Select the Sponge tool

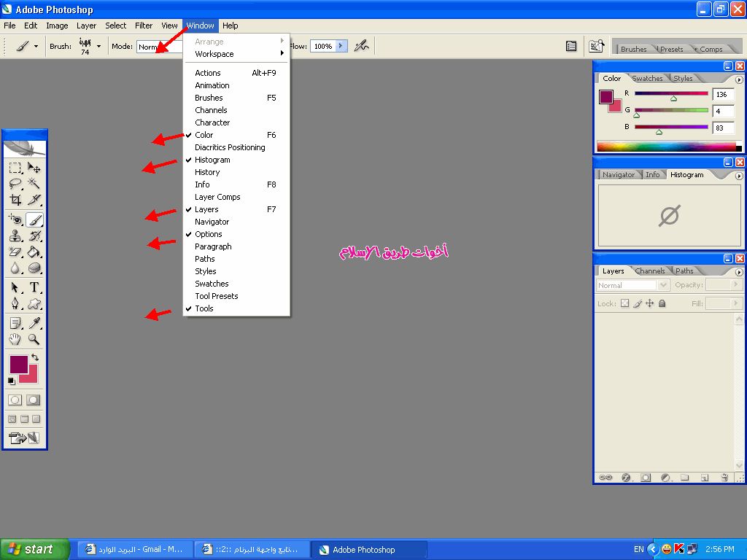34,268
